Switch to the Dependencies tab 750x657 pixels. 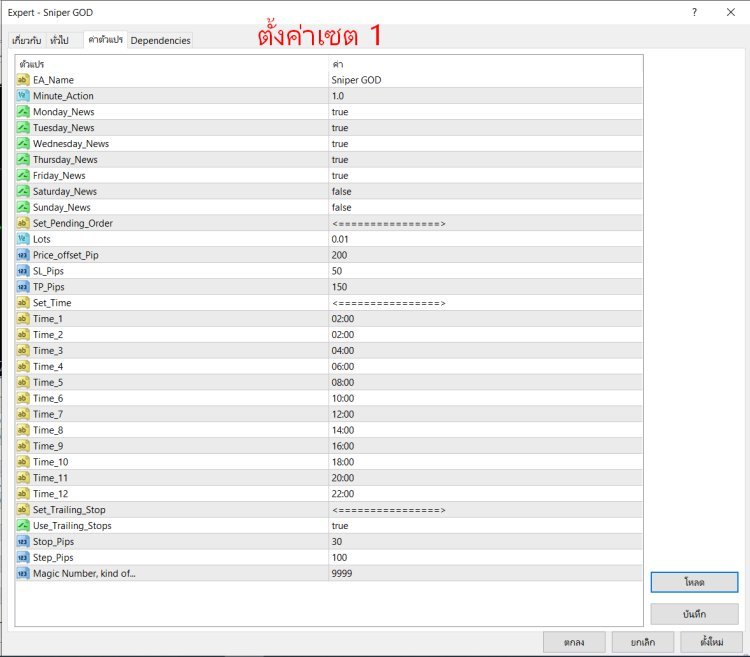coord(160,40)
